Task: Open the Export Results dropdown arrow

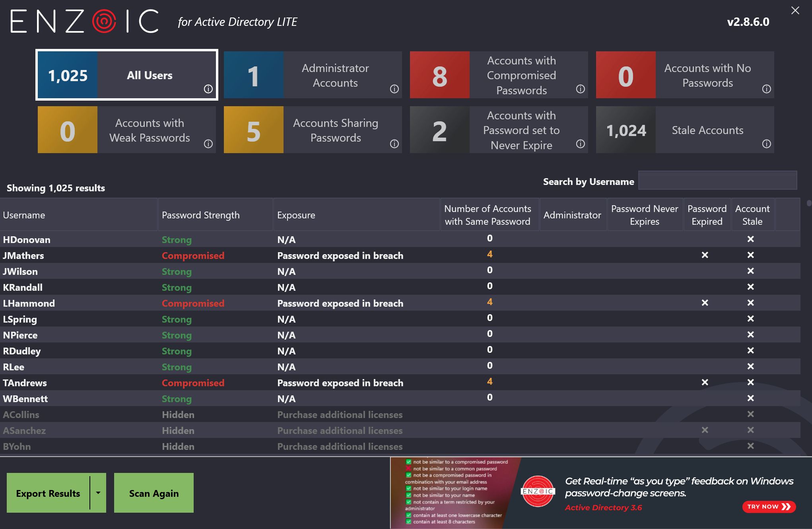Action: point(98,493)
